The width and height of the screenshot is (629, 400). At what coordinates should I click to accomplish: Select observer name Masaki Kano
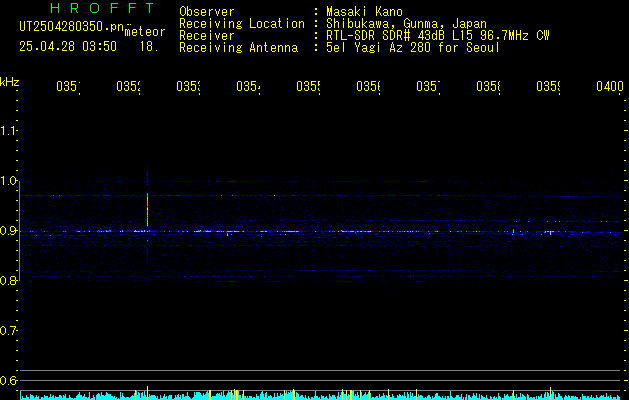pos(364,12)
